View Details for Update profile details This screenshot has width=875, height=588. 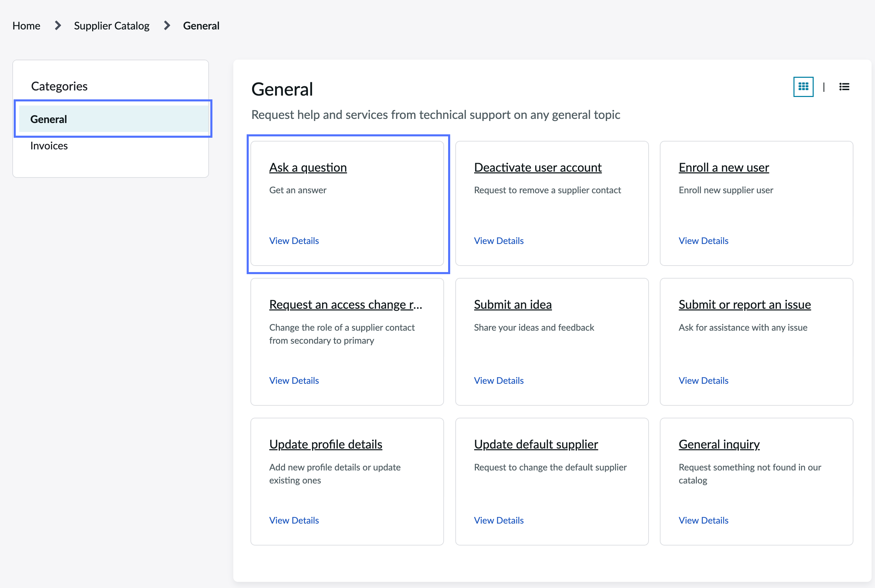[x=294, y=520]
